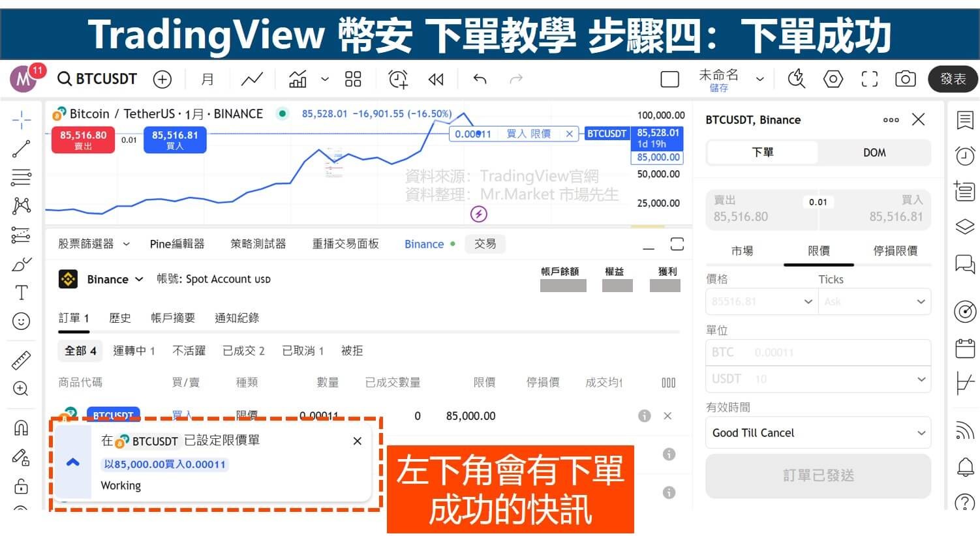This screenshot has width=980, height=536.
Task: Open the alert clock icon in toolbar
Action: (397, 80)
